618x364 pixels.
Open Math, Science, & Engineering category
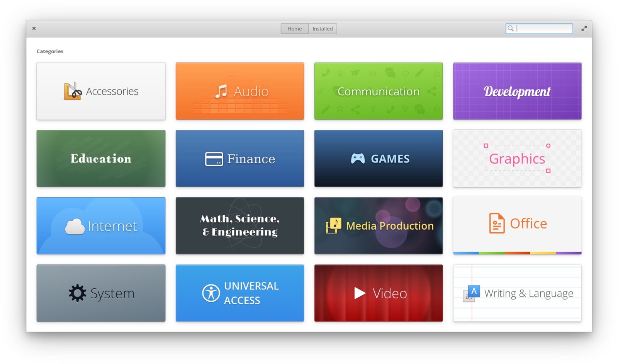[x=239, y=226]
